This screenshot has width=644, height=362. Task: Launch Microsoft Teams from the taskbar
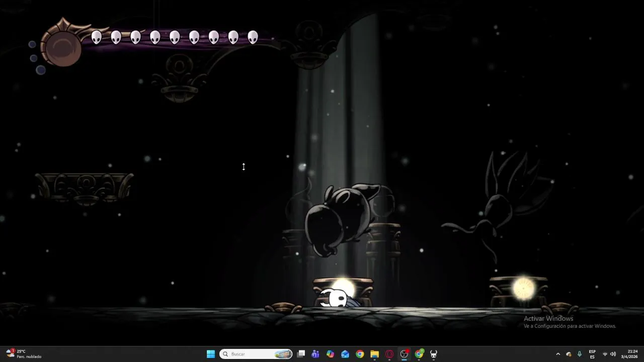[x=315, y=354]
